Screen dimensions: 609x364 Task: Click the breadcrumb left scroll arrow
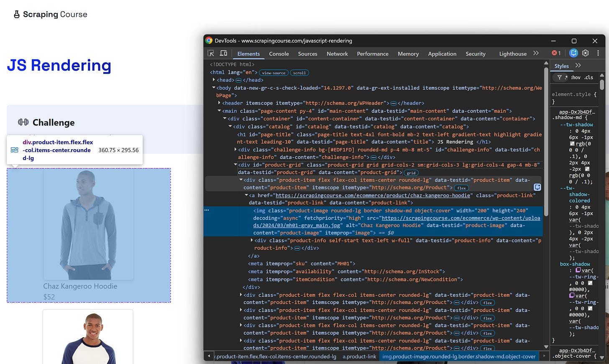pyautogui.click(x=209, y=356)
